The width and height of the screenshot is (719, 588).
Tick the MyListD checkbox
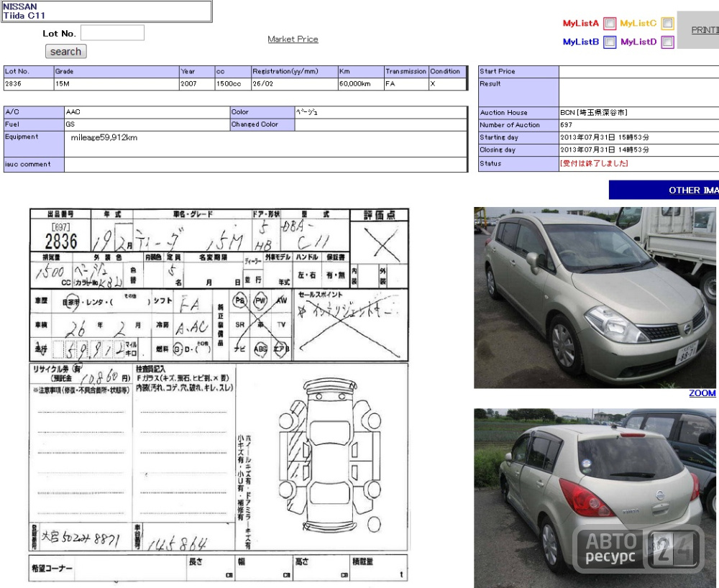coord(667,42)
